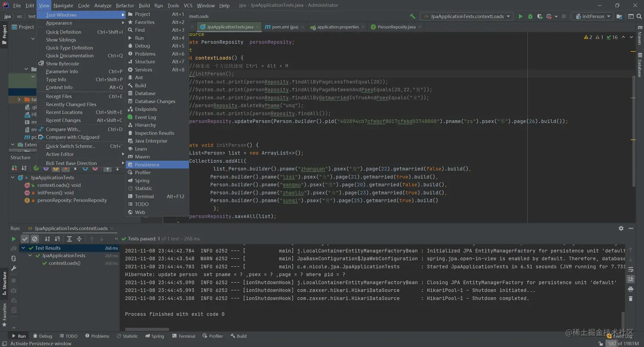
Task: Select Database Changes in Tool Windows submenu
Action: click(x=157, y=101)
